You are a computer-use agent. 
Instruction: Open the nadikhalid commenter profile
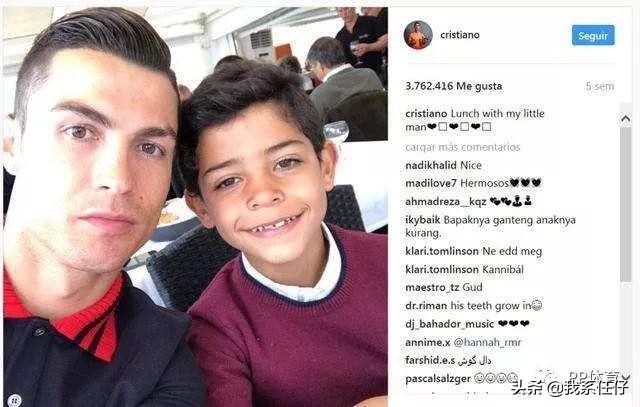pos(431,165)
